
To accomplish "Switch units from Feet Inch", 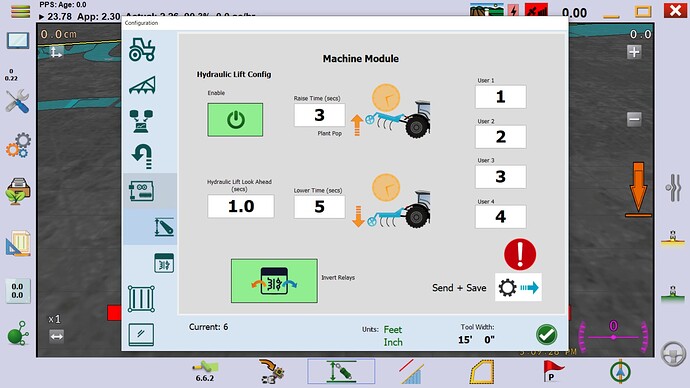I will click(x=393, y=336).
